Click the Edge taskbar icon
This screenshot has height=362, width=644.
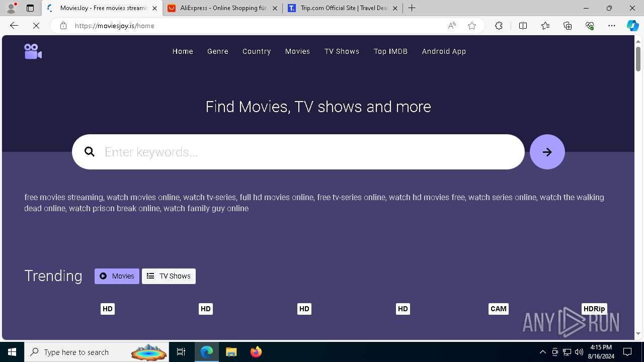click(207, 352)
